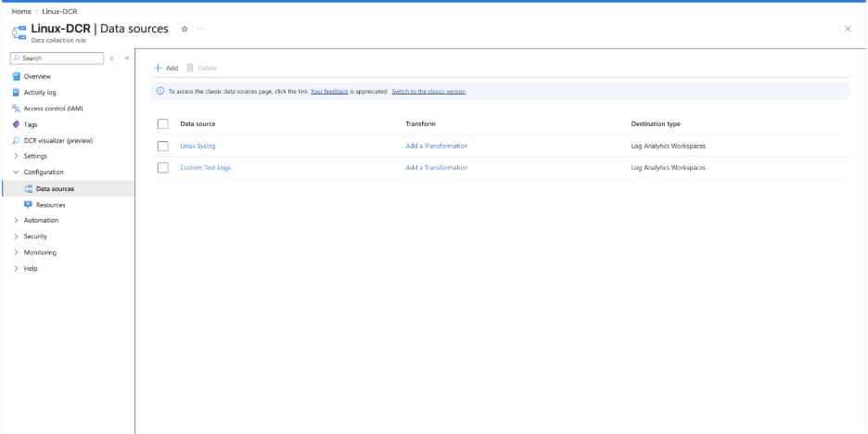Click the Resources sidebar icon
The width and height of the screenshot is (868, 434).
coord(28,205)
